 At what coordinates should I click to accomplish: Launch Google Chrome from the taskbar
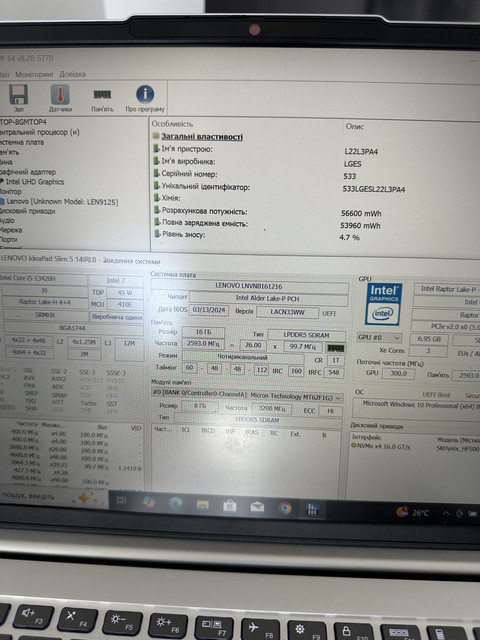285,508
